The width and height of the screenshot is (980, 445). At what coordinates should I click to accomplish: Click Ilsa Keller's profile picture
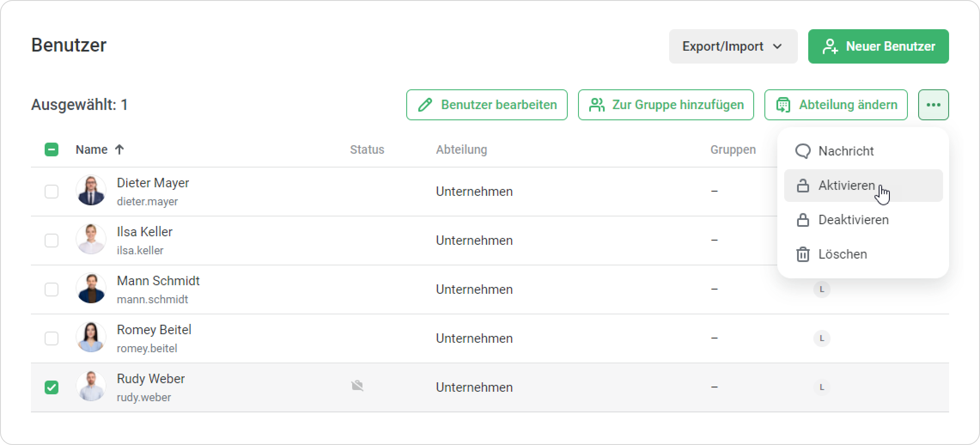[91, 239]
